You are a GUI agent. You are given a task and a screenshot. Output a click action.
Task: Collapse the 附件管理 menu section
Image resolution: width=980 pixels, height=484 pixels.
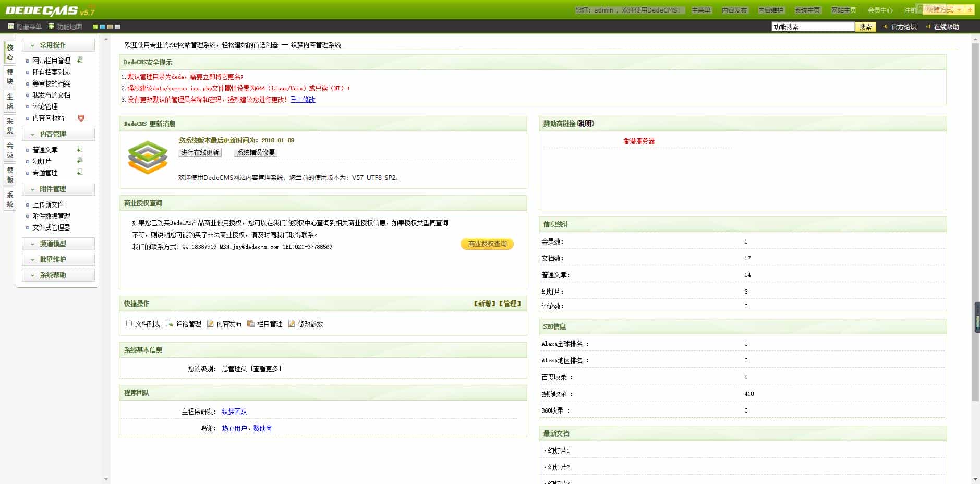click(x=58, y=189)
